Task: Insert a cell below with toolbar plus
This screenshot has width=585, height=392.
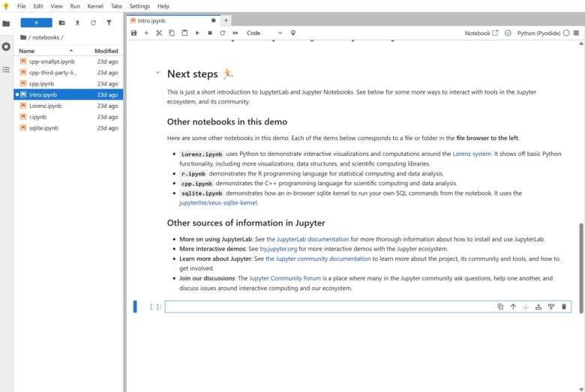Action: point(146,33)
